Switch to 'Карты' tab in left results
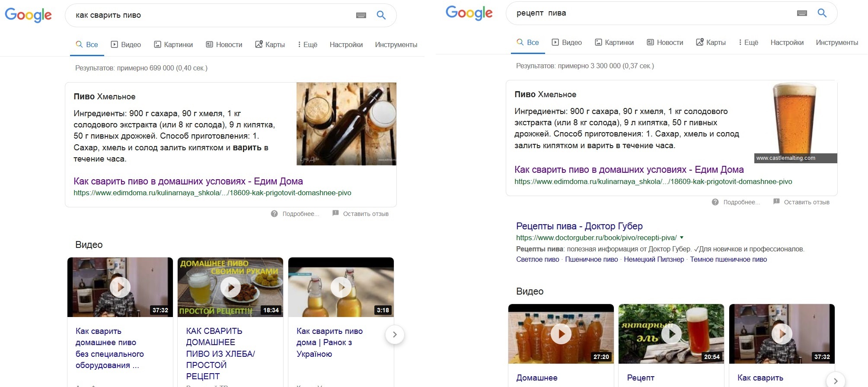This screenshot has height=387, width=868. (270, 44)
